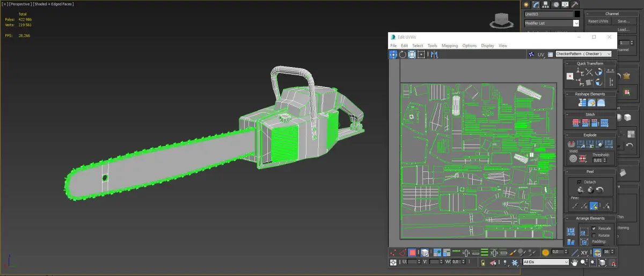Screen dimensions: 644x276
Task: Click the Paint Select brush icon
Action: tap(513, 252)
